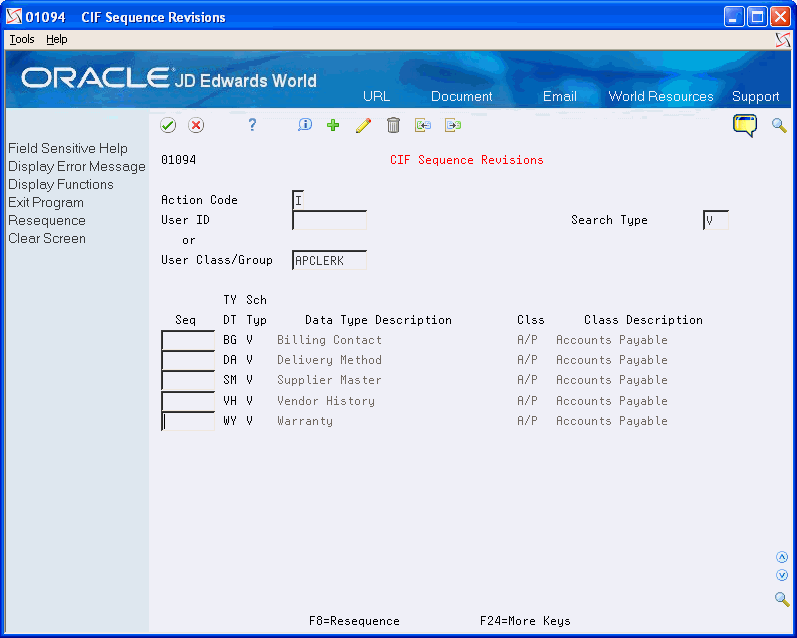Image resolution: width=797 pixels, height=638 pixels.
Task: Click the trash can Delete icon
Action: pos(393,125)
